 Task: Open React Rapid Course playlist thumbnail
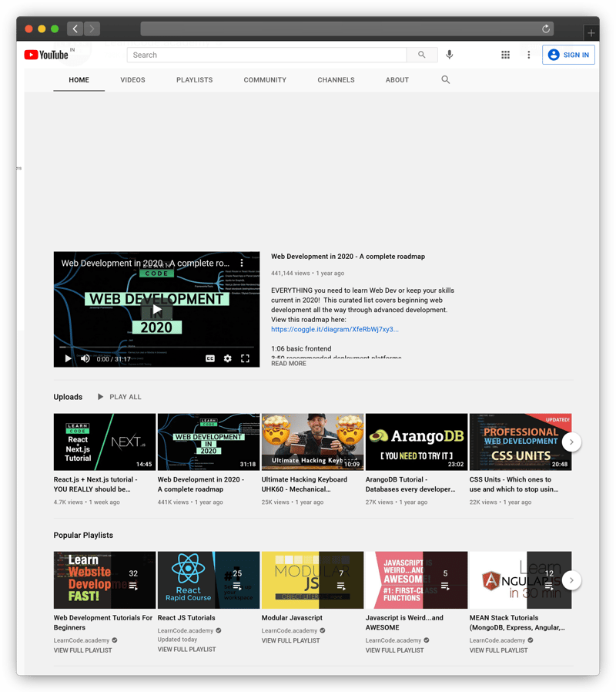coord(209,580)
